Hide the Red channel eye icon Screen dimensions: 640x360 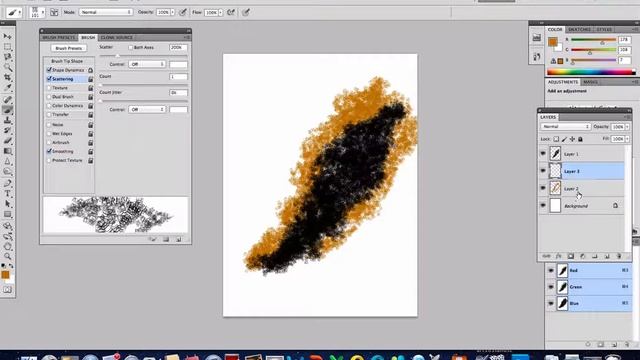(551, 270)
